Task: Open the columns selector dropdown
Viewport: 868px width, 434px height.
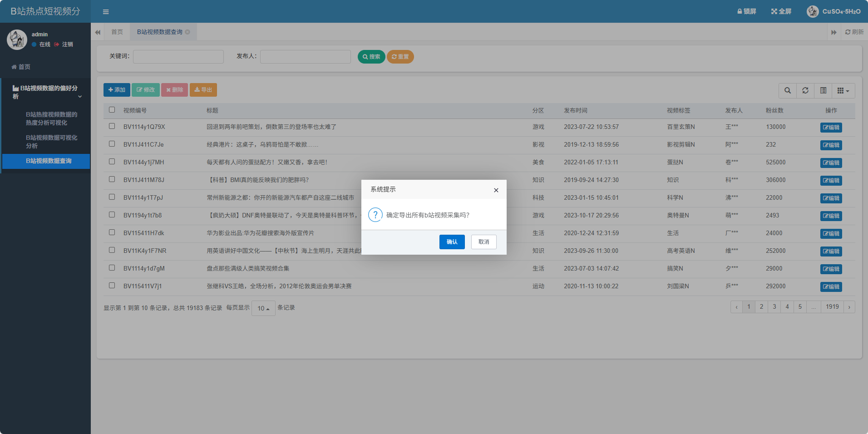Action: 843,91
